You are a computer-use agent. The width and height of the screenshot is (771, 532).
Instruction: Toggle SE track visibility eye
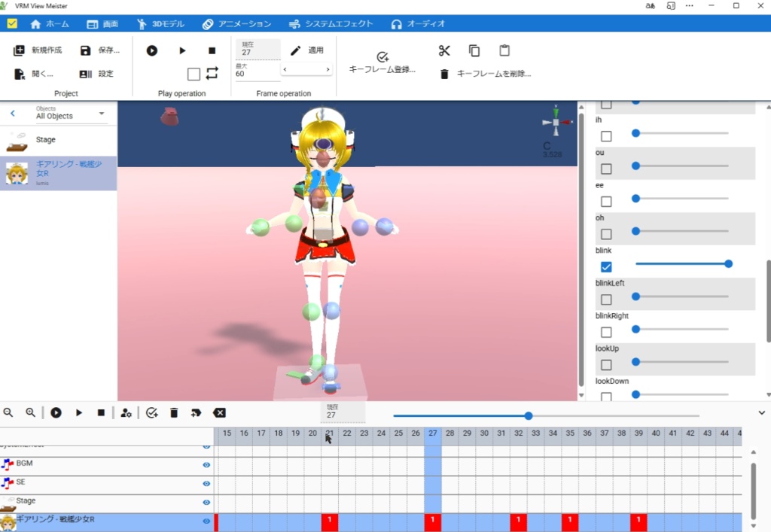click(x=206, y=483)
